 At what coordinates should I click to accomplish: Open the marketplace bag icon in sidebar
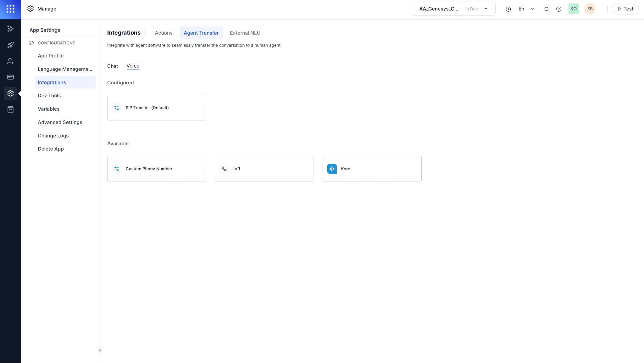[x=10, y=109]
